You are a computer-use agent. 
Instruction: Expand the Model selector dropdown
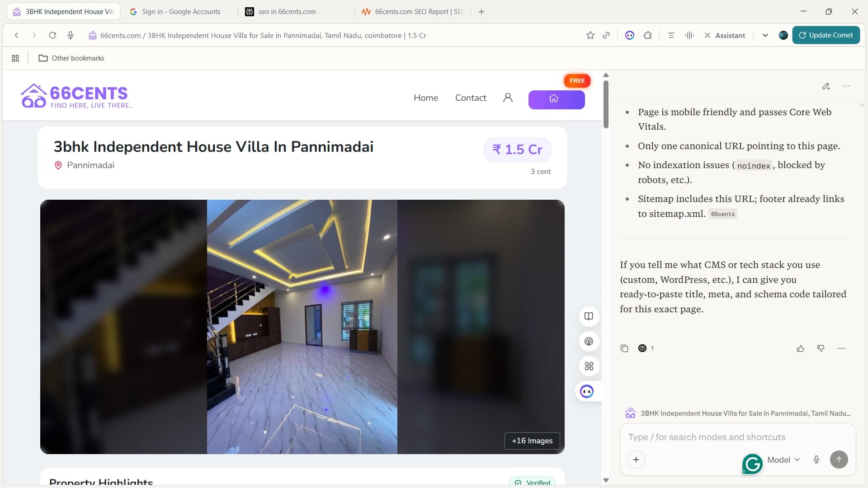click(783, 460)
